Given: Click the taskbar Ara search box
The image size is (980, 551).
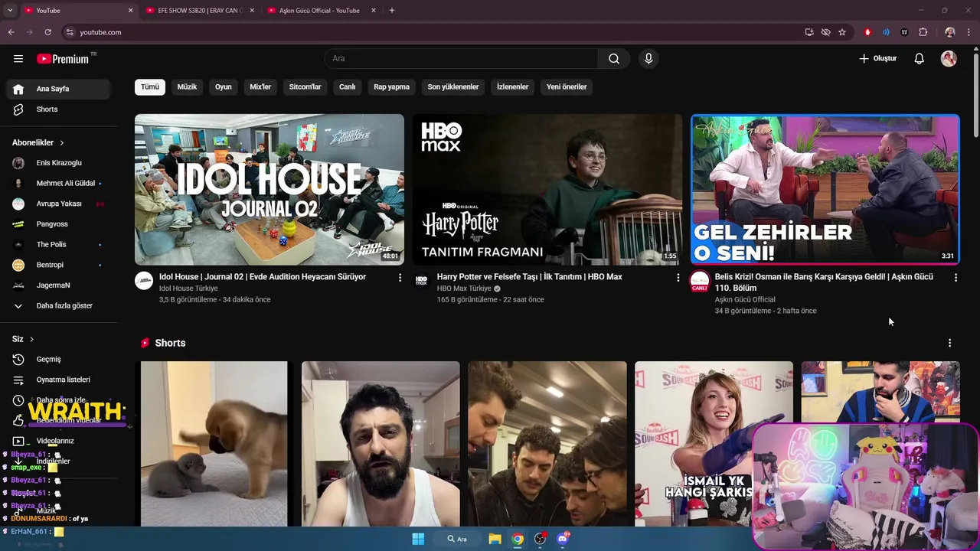Looking at the screenshot, I should point(458,539).
